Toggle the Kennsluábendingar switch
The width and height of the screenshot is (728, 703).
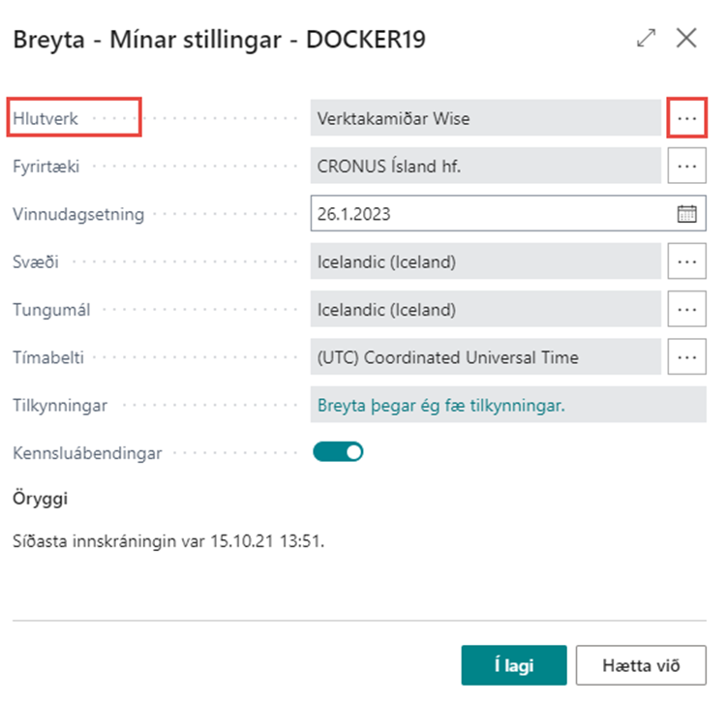coord(338,452)
